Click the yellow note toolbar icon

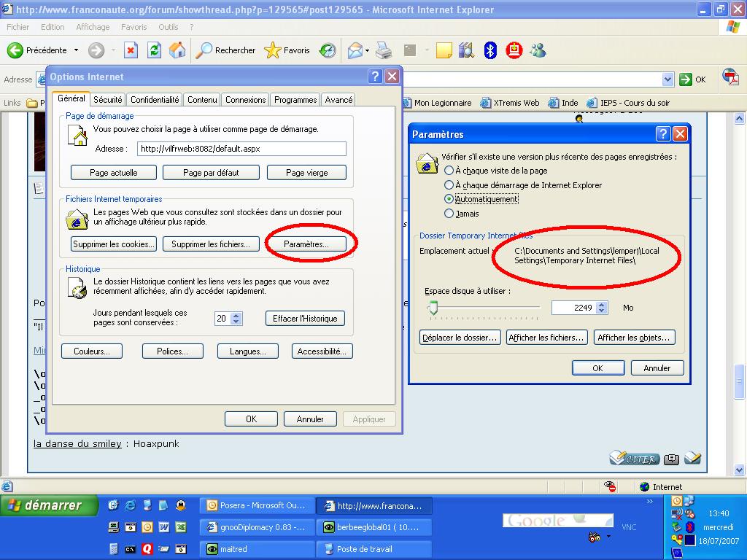[x=444, y=50]
